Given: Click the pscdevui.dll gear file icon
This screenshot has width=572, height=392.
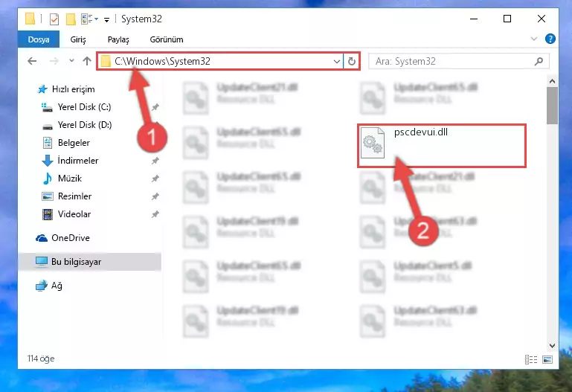Looking at the screenshot, I should [372, 143].
